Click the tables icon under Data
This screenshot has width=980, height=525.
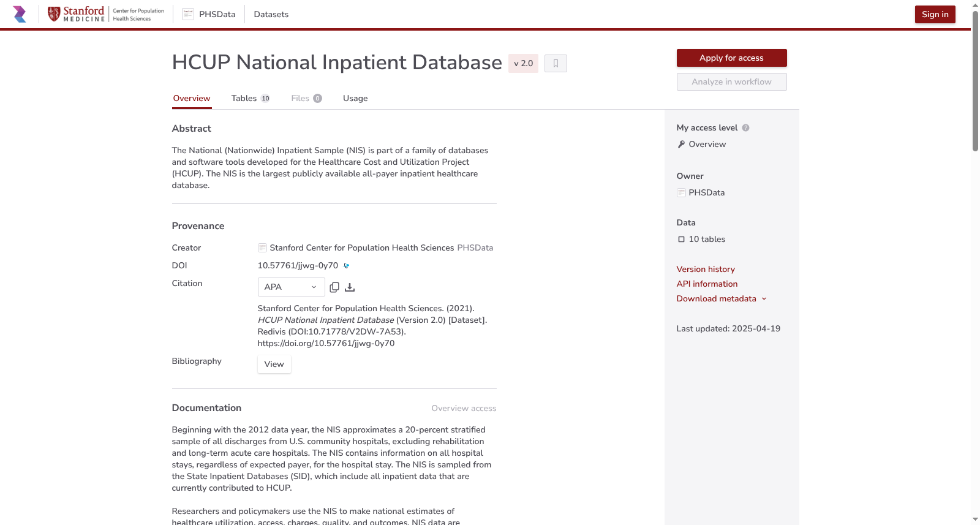[681, 240]
